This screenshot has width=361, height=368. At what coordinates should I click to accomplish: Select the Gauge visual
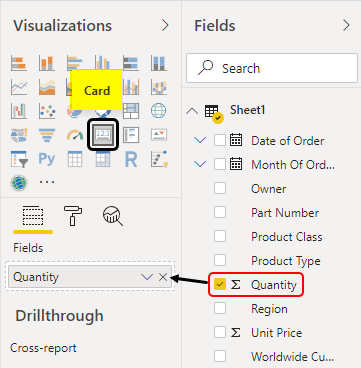click(75, 135)
